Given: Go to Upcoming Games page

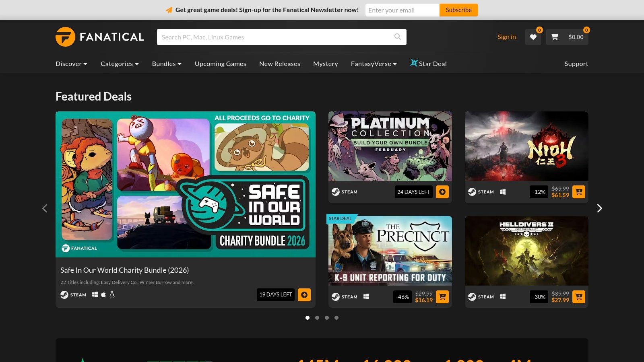Looking at the screenshot, I should click(x=220, y=64).
